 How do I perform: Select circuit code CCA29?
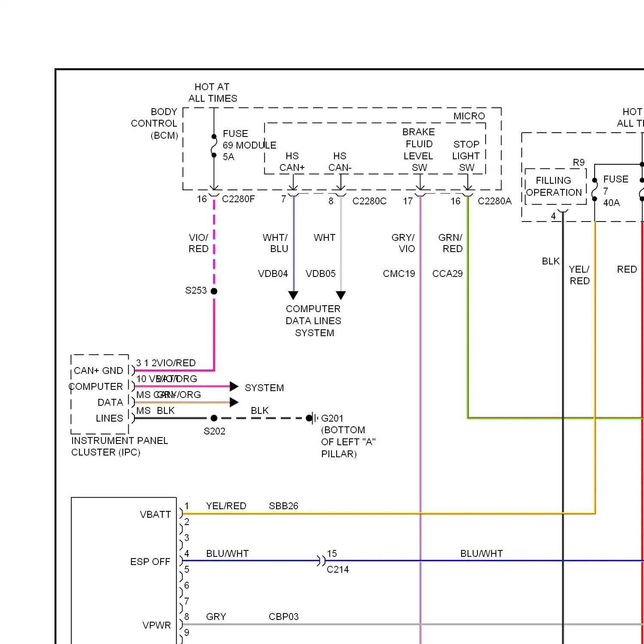[447, 274]
